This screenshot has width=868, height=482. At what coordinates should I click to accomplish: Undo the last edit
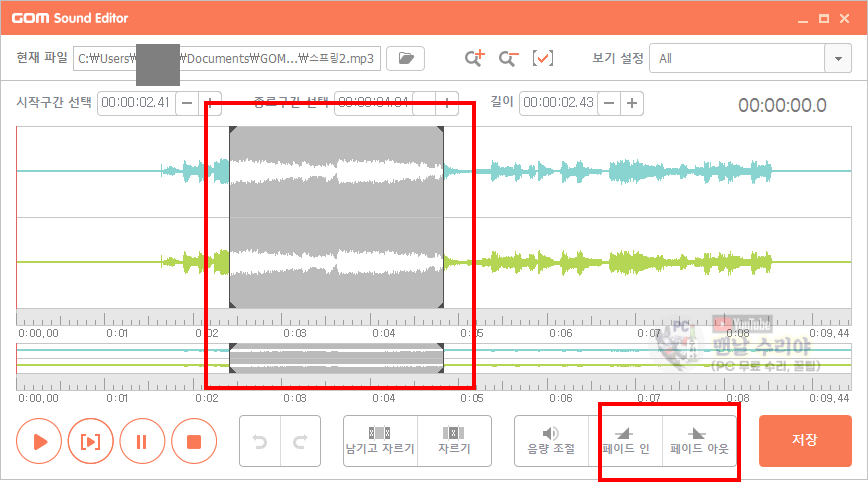tap(260, 441)
